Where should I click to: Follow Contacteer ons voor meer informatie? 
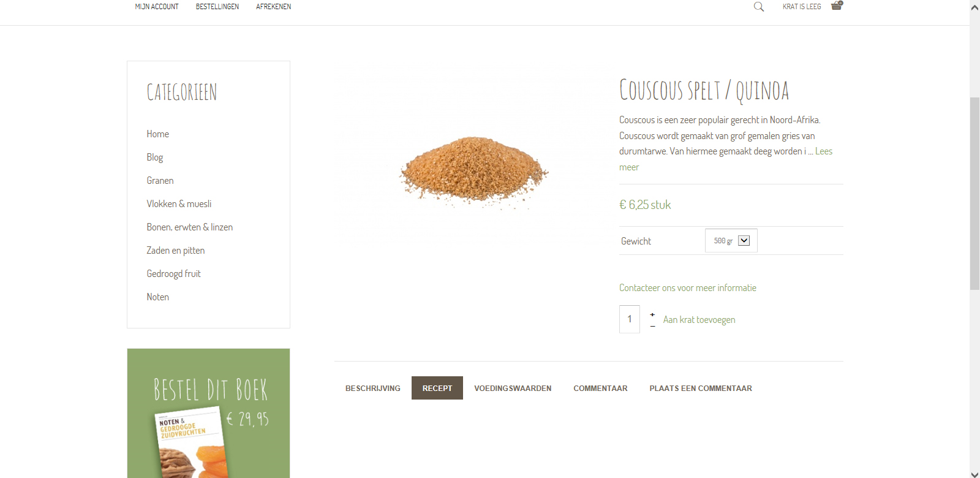pos(688,288)
